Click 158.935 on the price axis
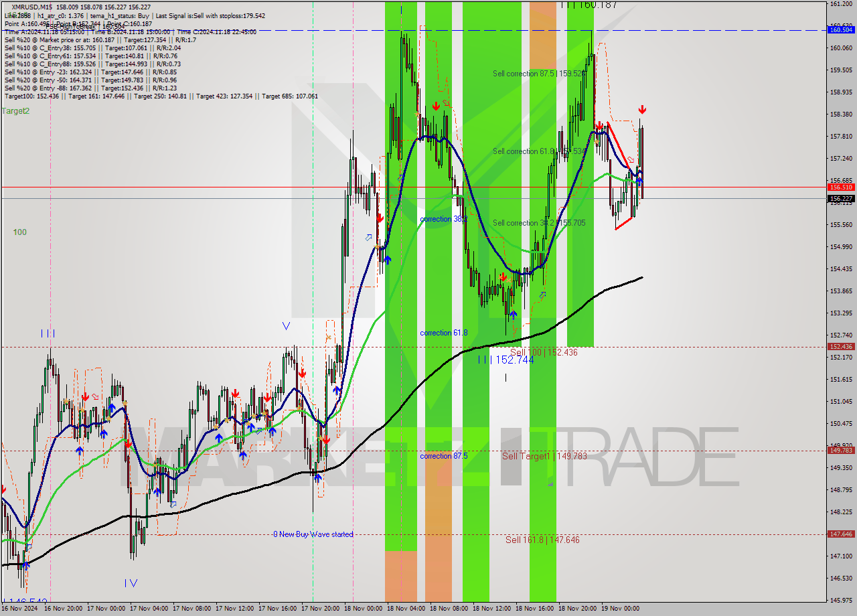 point(841,92)
